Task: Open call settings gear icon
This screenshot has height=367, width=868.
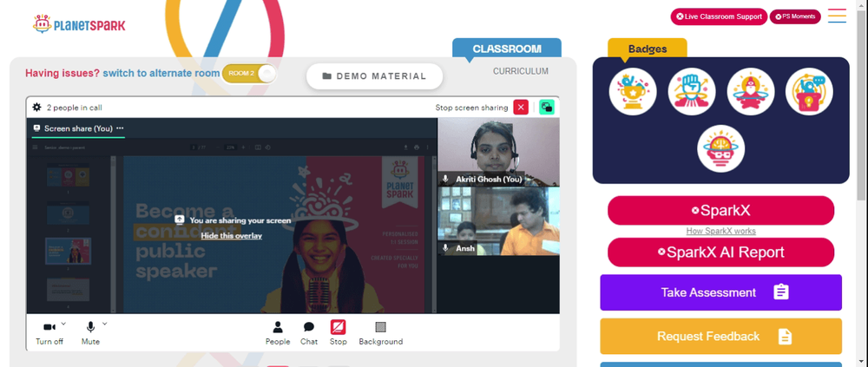Action: coord(36,108)
